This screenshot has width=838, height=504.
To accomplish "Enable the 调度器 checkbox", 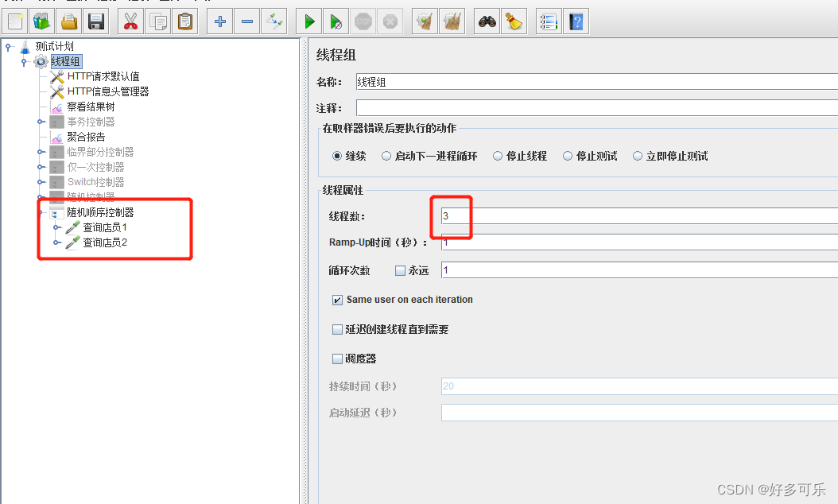I will 337,359.
